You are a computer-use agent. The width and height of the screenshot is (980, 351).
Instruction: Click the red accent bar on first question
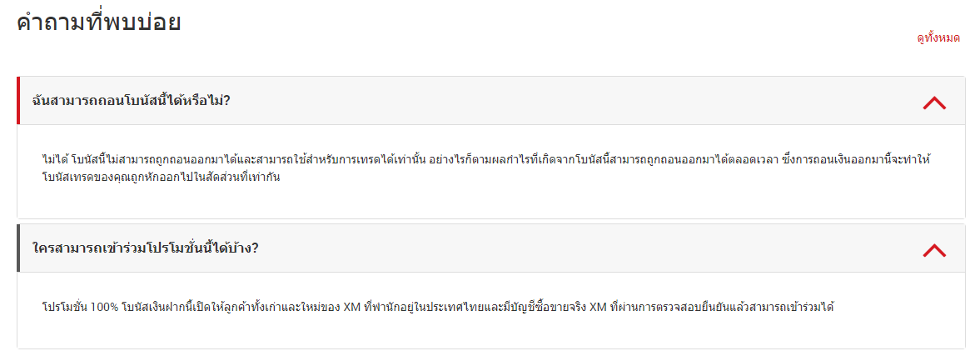pyautogui.click(x=18, y=101)
